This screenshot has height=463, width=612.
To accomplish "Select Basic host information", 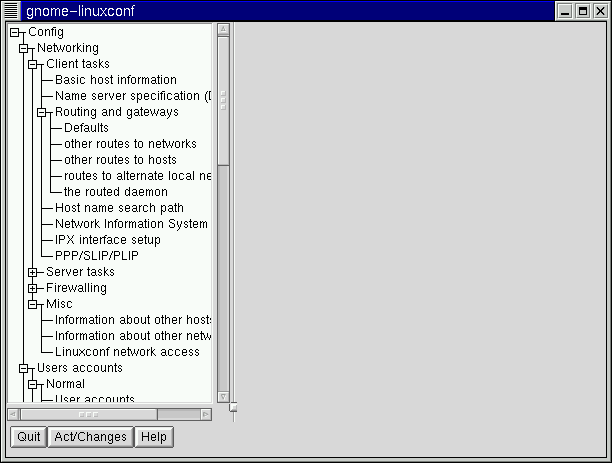I will tap(115, 80).
